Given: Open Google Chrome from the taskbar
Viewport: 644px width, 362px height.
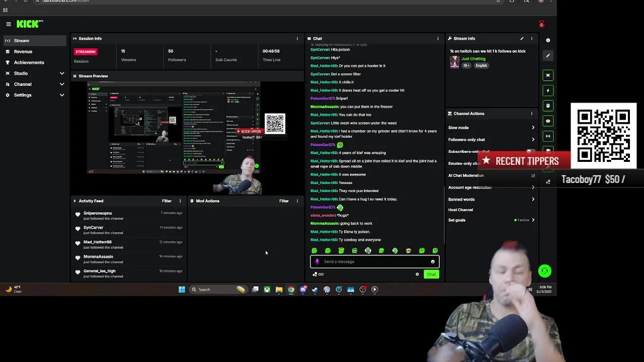Looking at the screenshot, I should click(x=291, y=290).
